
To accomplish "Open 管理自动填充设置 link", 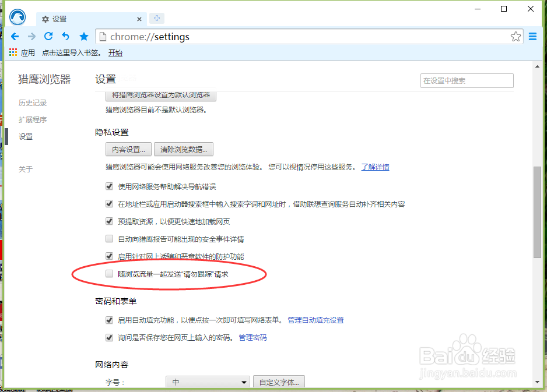I will point(315,320).
